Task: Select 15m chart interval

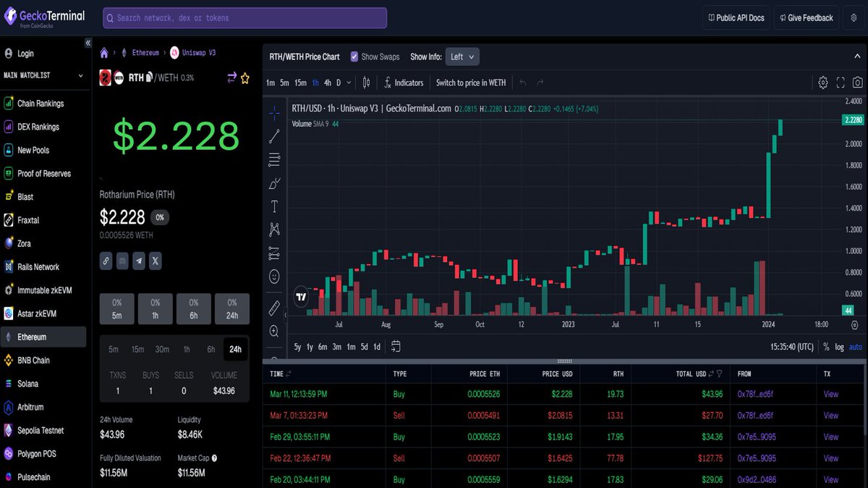Action: tap(300, 83)
